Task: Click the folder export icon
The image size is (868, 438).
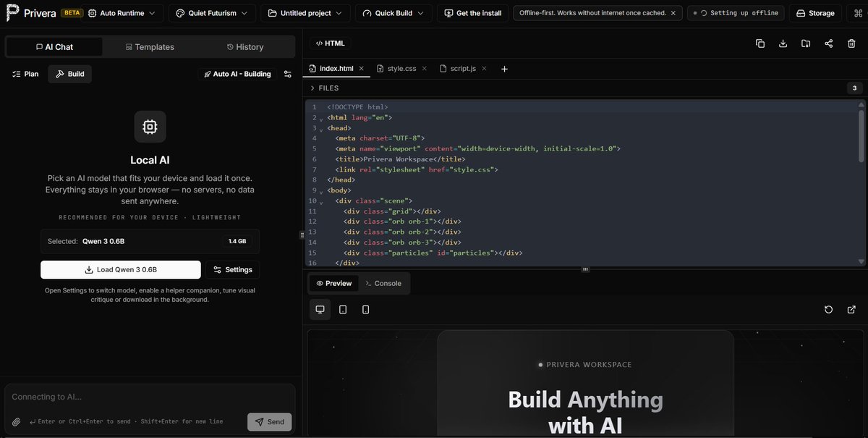Action: [806, 43]
